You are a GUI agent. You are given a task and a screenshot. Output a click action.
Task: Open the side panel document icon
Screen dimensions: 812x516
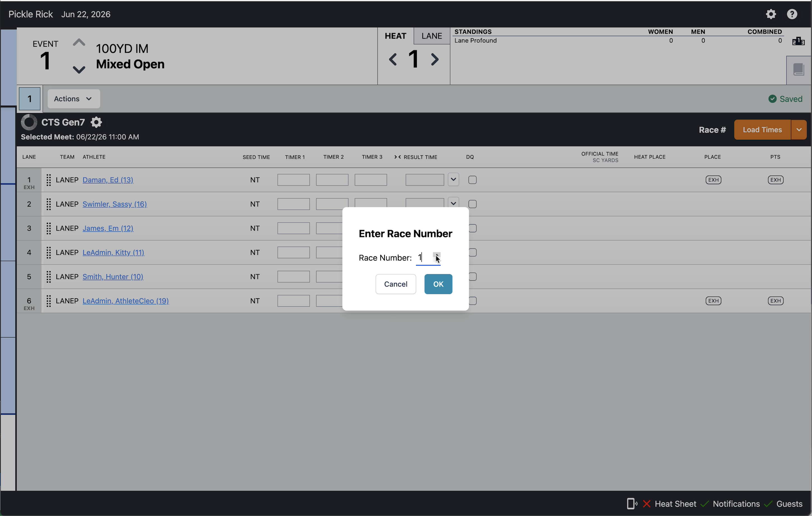click(x=799, y=70)
